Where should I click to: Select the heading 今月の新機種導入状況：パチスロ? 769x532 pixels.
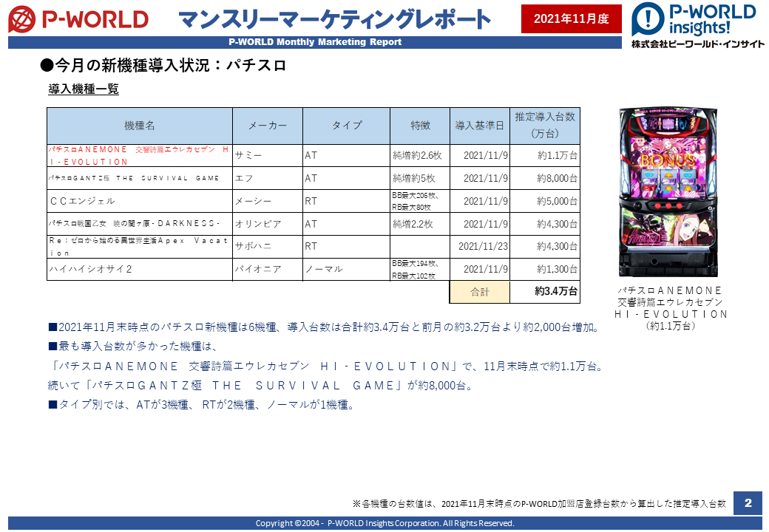(x=163, y=65)
